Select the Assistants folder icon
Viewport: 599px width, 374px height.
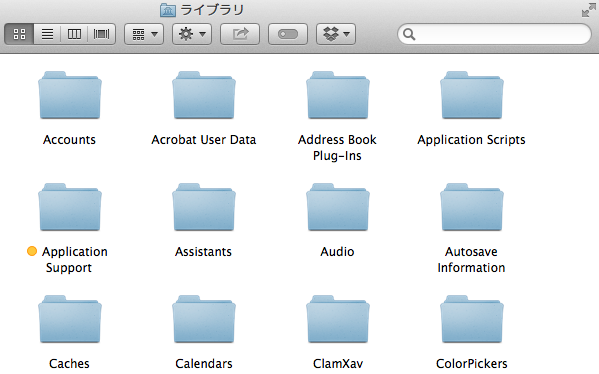tap(204, 207)
